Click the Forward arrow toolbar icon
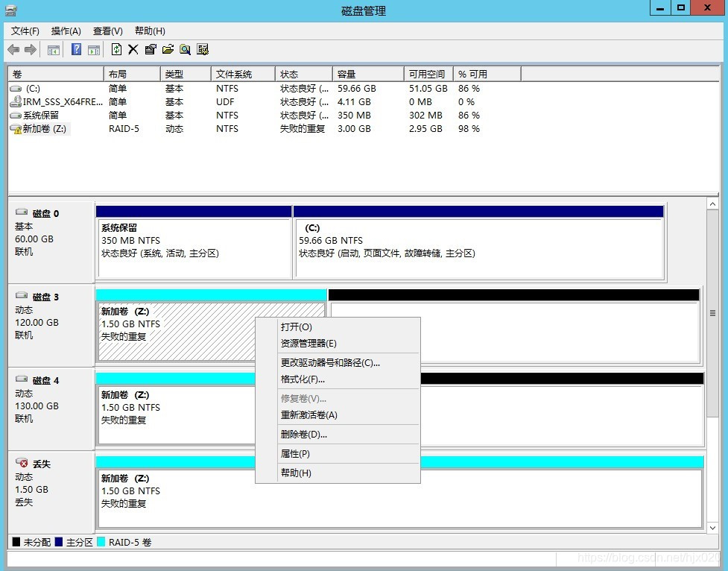This screenshot has width=728, height=571. (31, 49)
